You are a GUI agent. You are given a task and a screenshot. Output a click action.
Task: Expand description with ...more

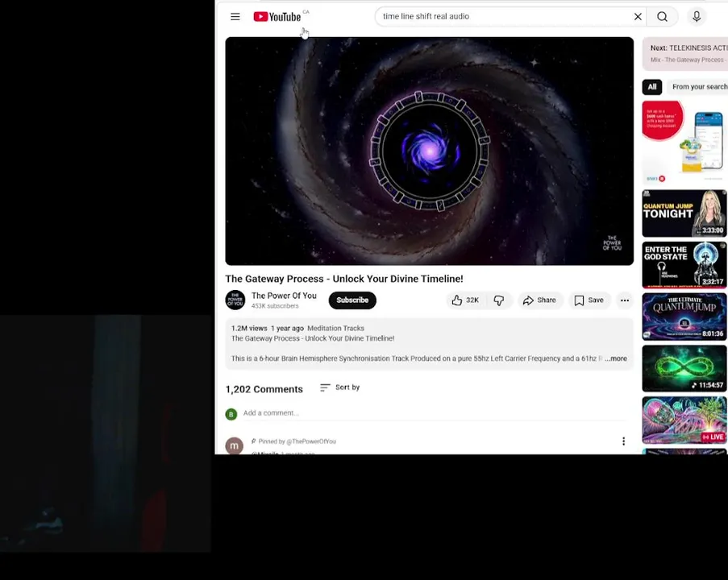click(616, 358)
